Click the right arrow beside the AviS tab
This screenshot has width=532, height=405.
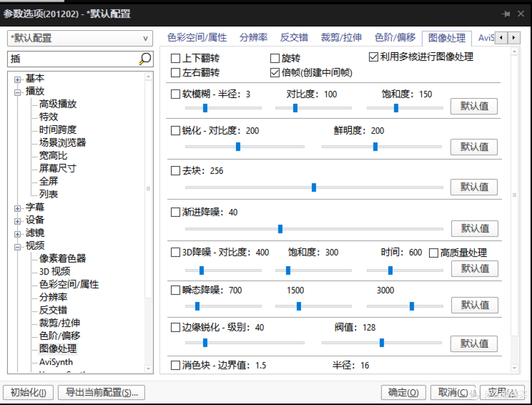514,37
